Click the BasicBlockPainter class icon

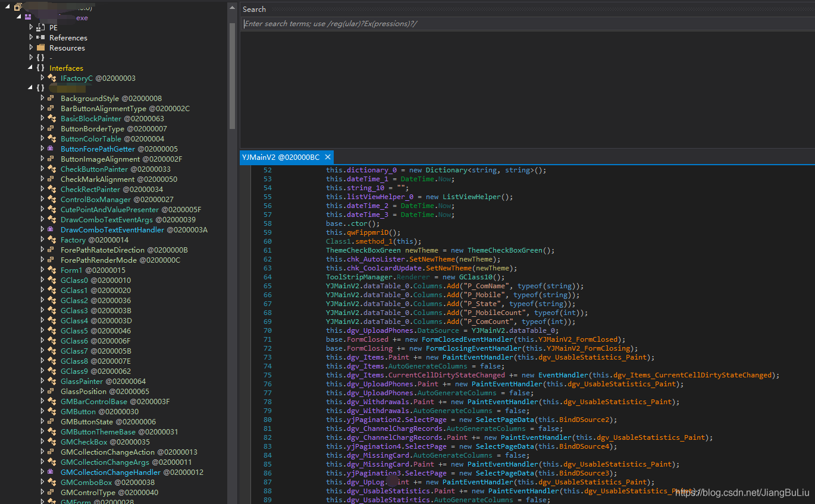(52, 118)
